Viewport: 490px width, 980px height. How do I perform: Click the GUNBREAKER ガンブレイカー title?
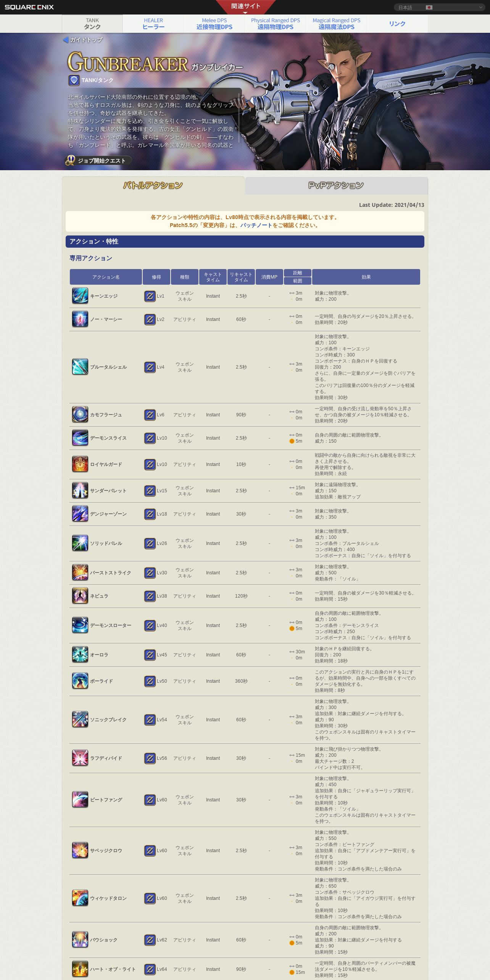coord(155,63)
